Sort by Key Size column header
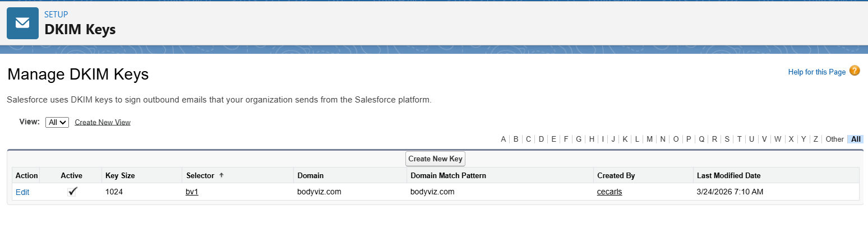Image resolution: width=868 pixels, height=228 pixels. coord(120,175)
